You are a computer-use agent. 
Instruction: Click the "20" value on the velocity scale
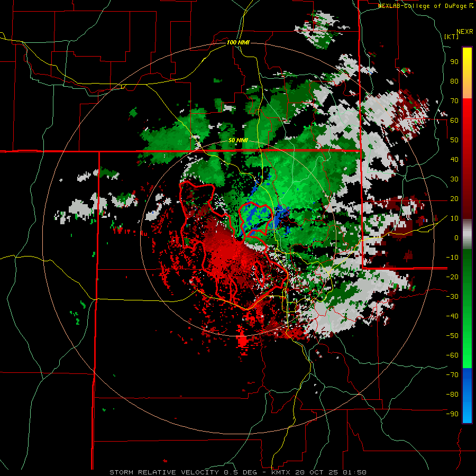pyautogui.click(x=454, y=199)
